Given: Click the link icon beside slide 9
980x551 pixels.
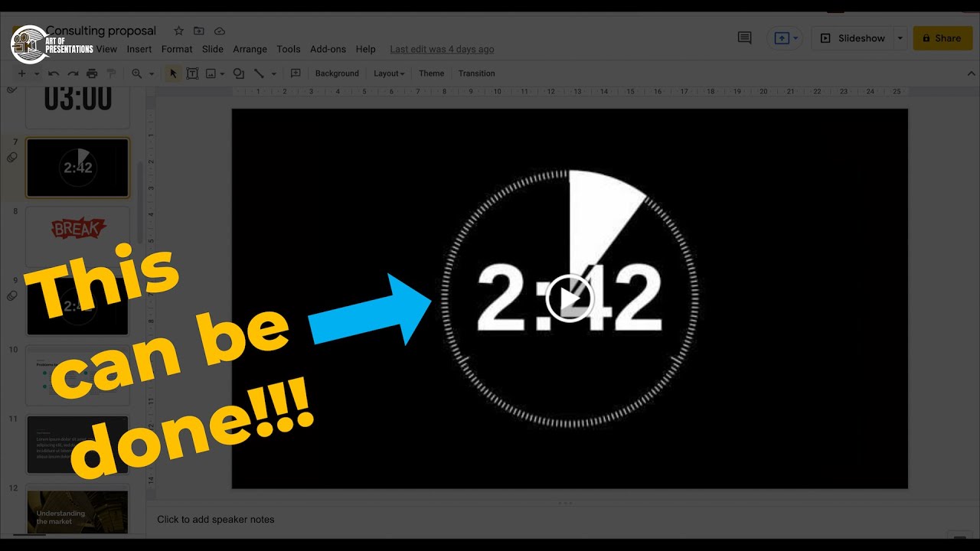Looking at the screenshot, I should tap(11, 295).
